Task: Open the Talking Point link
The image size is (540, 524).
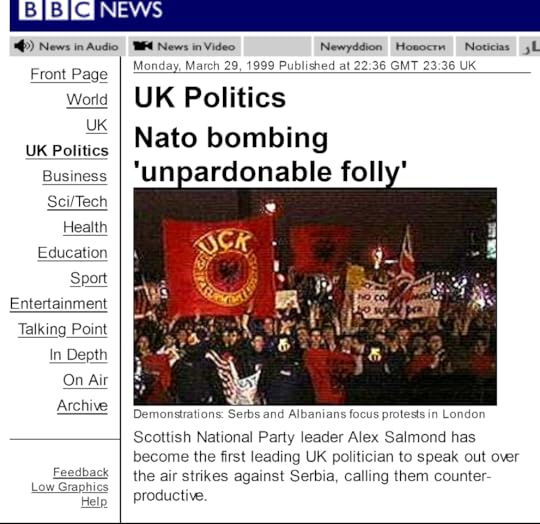Action: click(62, 329)
